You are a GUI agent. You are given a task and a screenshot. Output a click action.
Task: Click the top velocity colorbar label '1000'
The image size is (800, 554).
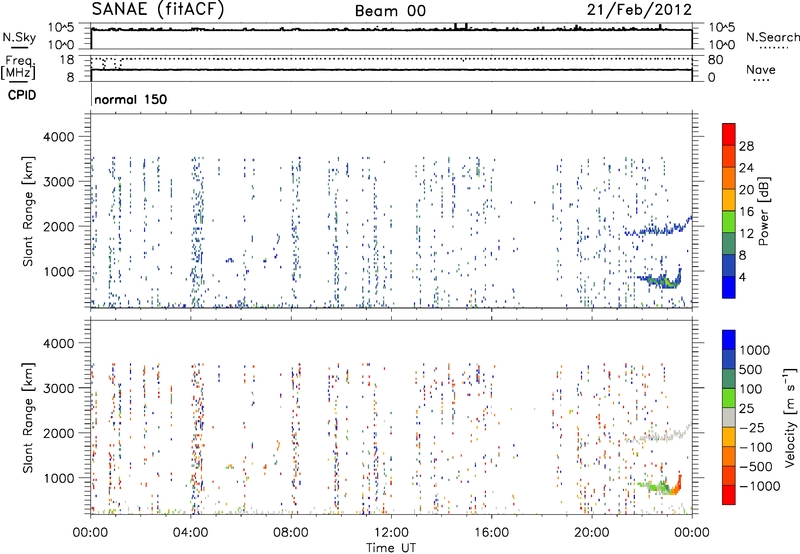pos(755,350)
